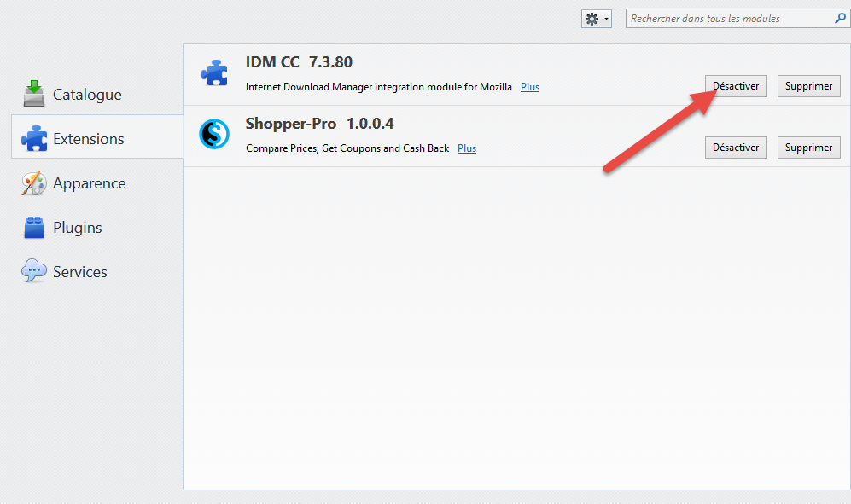Image resolution: width=851 pixels, height=504 pixels.
Task: Click the Services chat bubble icon
Action: click(x=33, y=270)
